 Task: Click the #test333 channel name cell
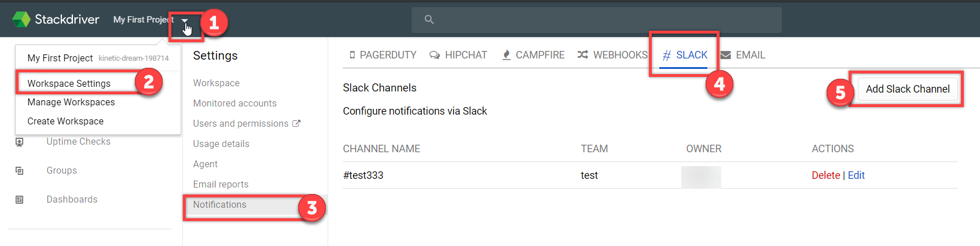coord(363,175)
